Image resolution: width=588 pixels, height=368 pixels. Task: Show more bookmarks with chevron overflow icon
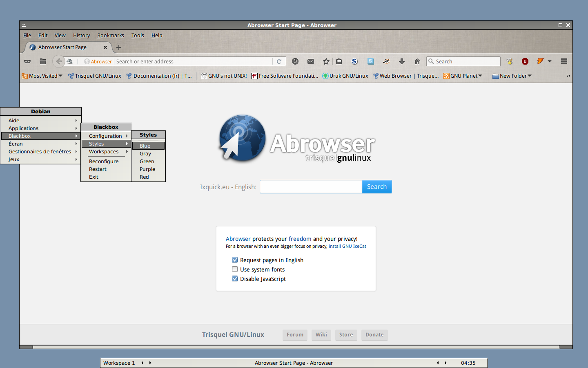(568, 76)
